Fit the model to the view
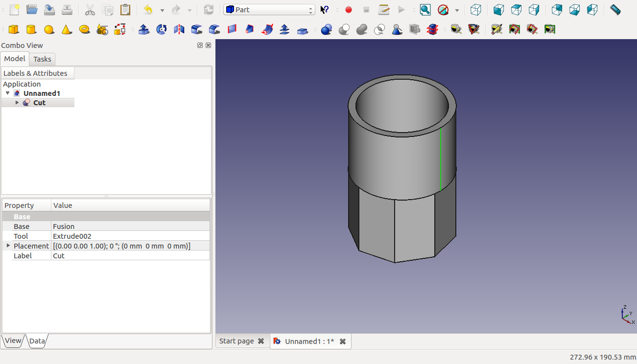Viewport: 637px width, 364px height. pos(425,9)
